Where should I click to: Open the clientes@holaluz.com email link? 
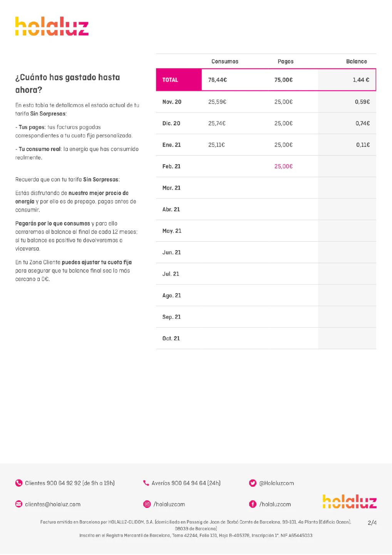[53, 504]
